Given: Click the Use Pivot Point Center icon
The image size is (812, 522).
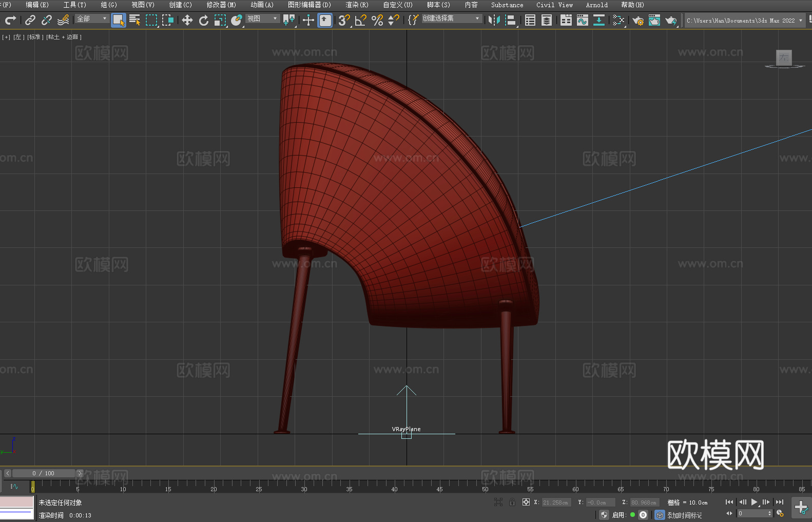Looking at the screenshot, I should 289,20.
